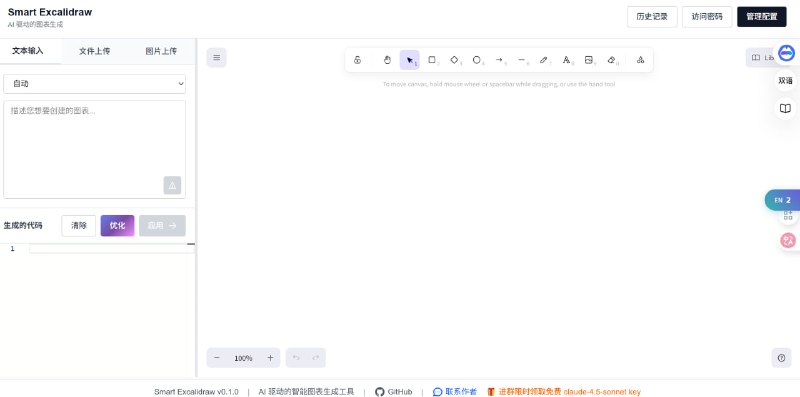This screenshot has width=800, height=397.
Task: Click the 清除 button
Action: click(x=79, y=226)
